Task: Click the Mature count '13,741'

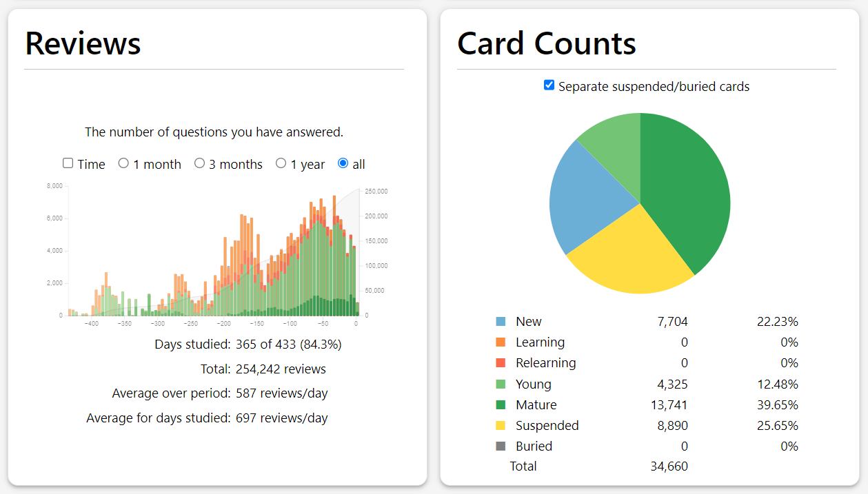Action: pos(669,404)
